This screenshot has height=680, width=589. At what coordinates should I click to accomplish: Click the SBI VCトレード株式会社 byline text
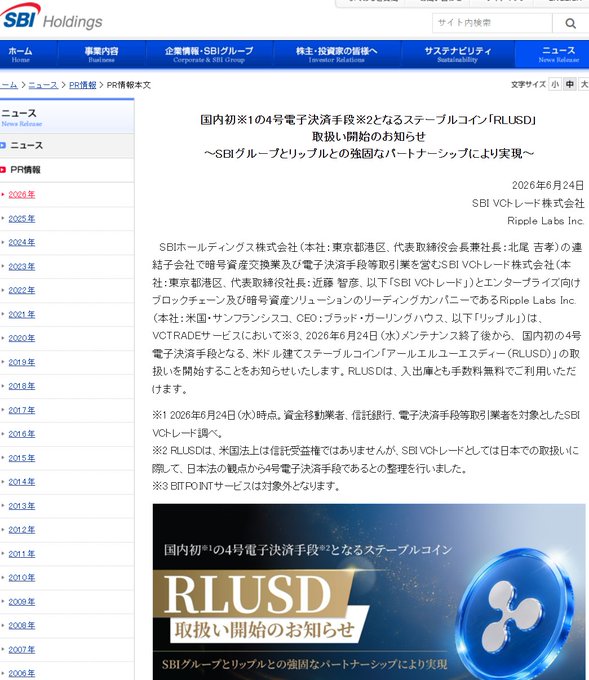click(x=528, y=203)
